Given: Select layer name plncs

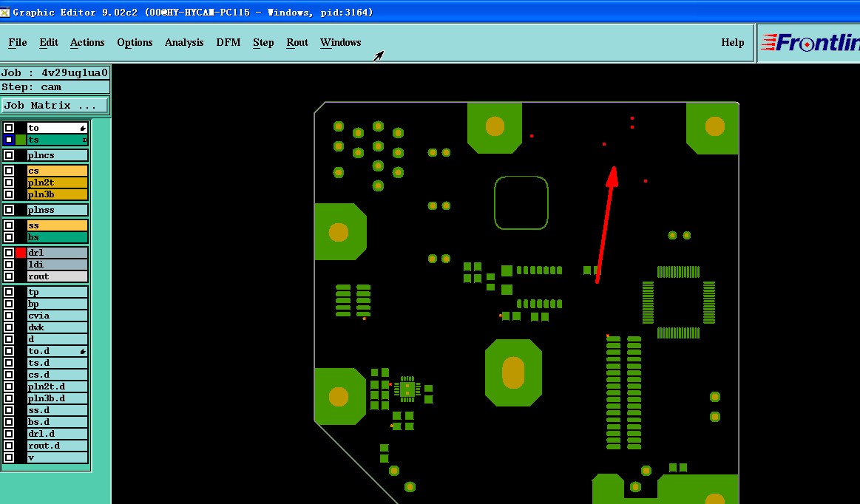Looking at the screenshot, I should coord(58,155).
